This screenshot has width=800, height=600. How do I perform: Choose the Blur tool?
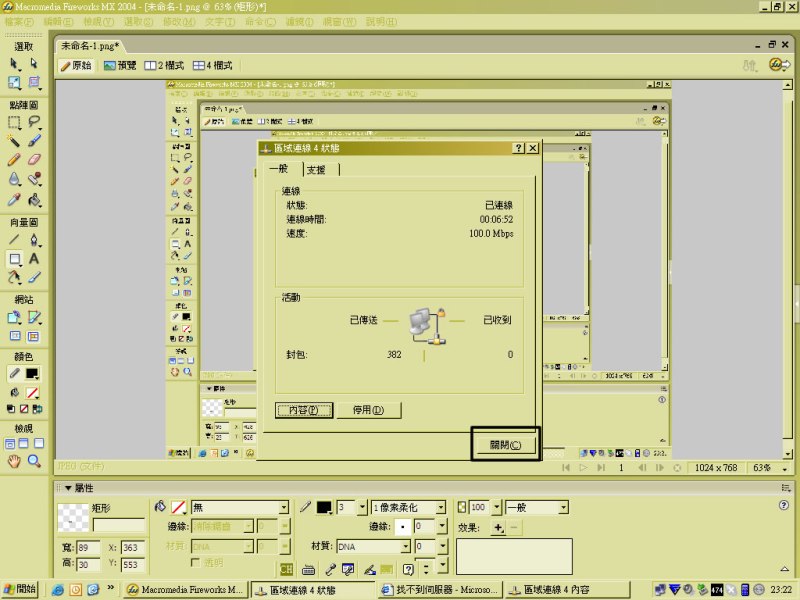tap(14, 179)
